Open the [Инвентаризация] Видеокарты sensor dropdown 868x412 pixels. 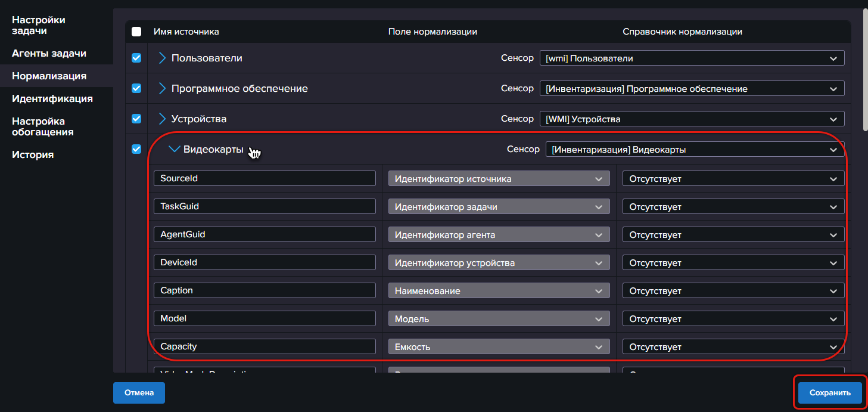695,150
